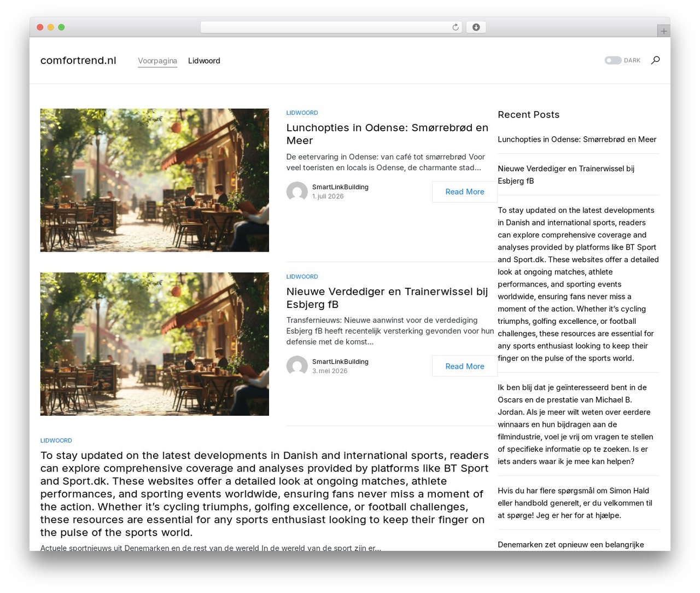Open the Lidwoord menu item
Image resolution: width=700 pixels, height=593 pixels.
[x=204, y=61]
